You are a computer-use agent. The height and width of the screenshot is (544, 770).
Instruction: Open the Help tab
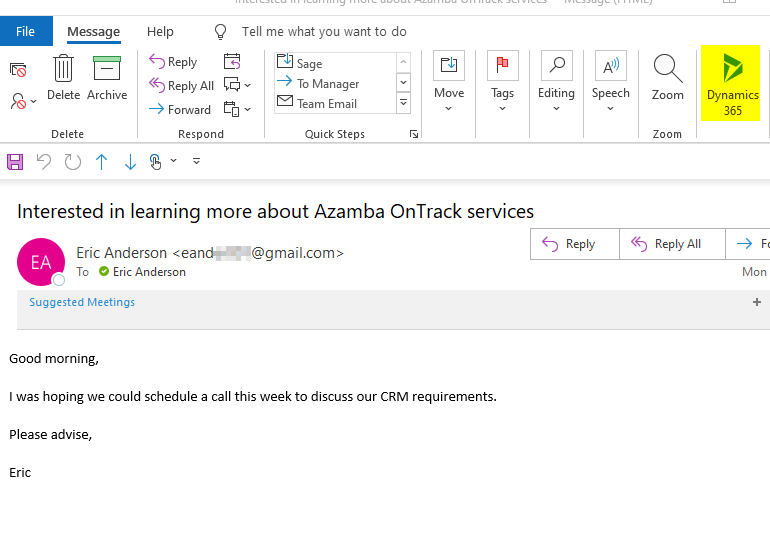tap(160, 32)
